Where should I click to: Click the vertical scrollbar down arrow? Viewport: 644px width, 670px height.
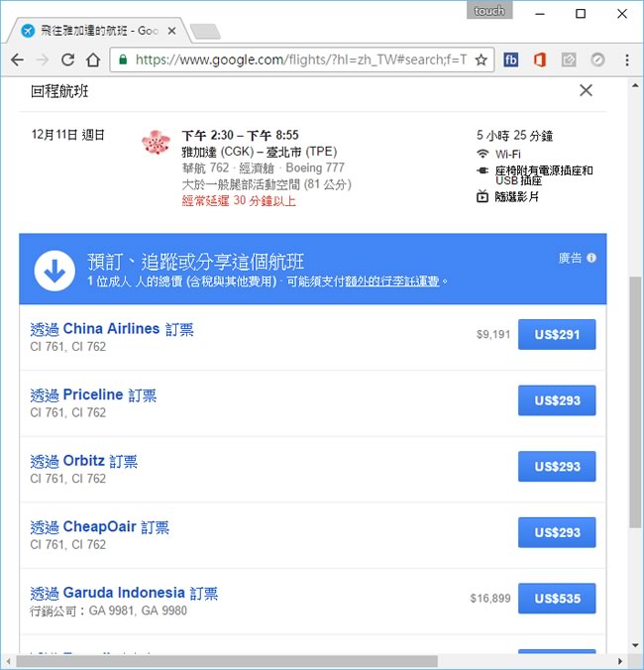click(x=635, y=645)
